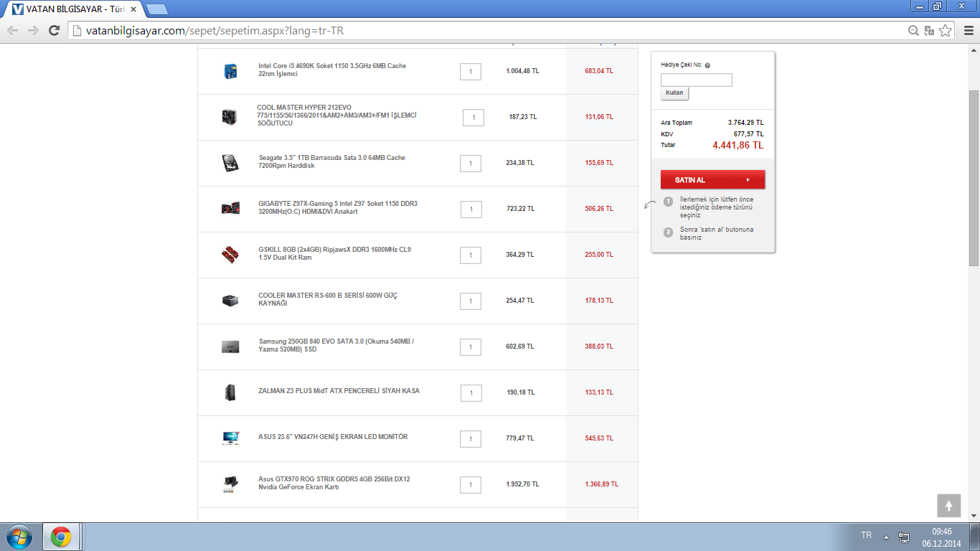Click the Hediye Çeki No input field
Screen dimensions: 980x551
coord(696,80)
